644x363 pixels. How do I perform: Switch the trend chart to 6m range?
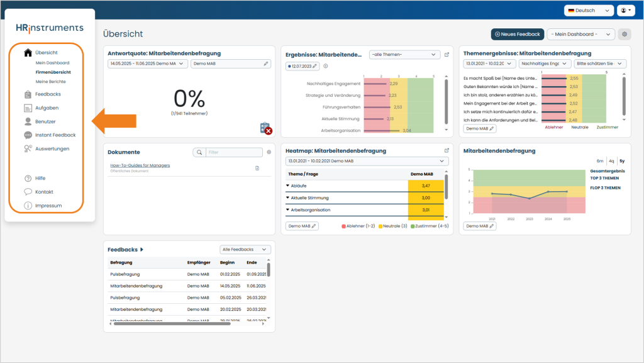pyautogui.click(x=599, y=161)
